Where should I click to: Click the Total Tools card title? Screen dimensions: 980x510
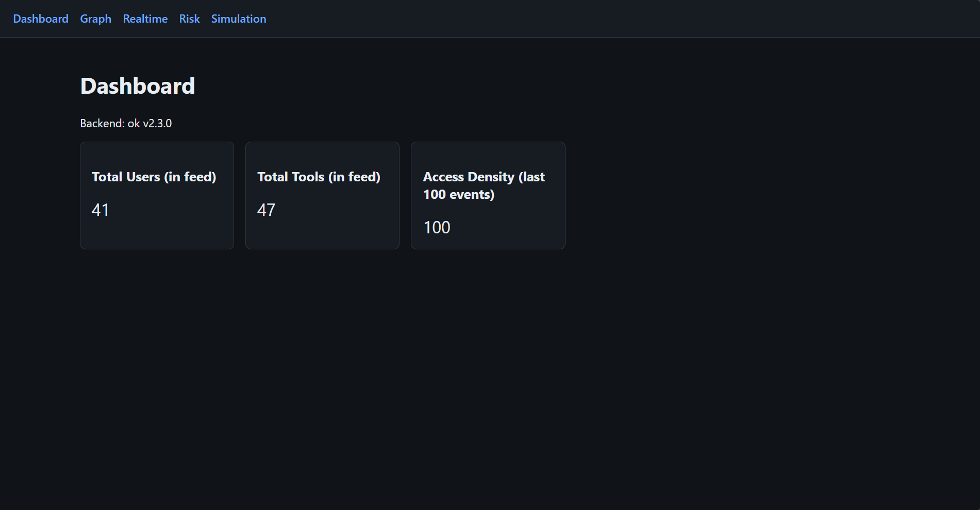pos(319,177)
